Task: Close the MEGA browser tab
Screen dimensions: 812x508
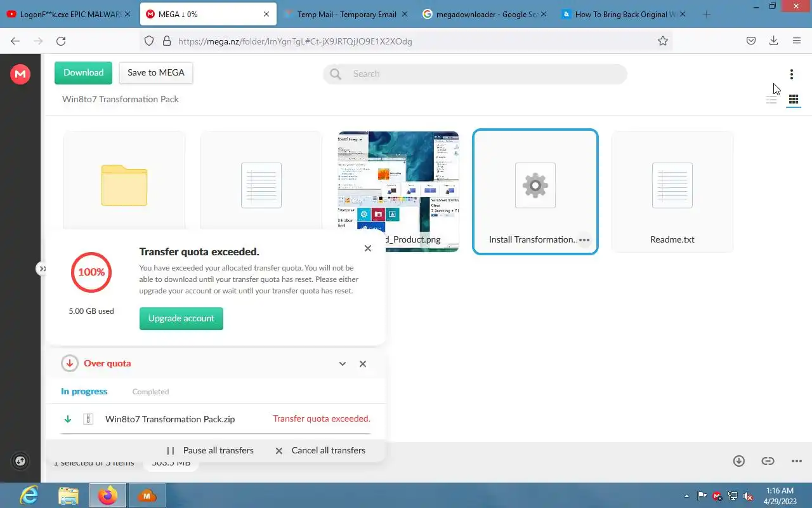Action: tap(266, 14)
